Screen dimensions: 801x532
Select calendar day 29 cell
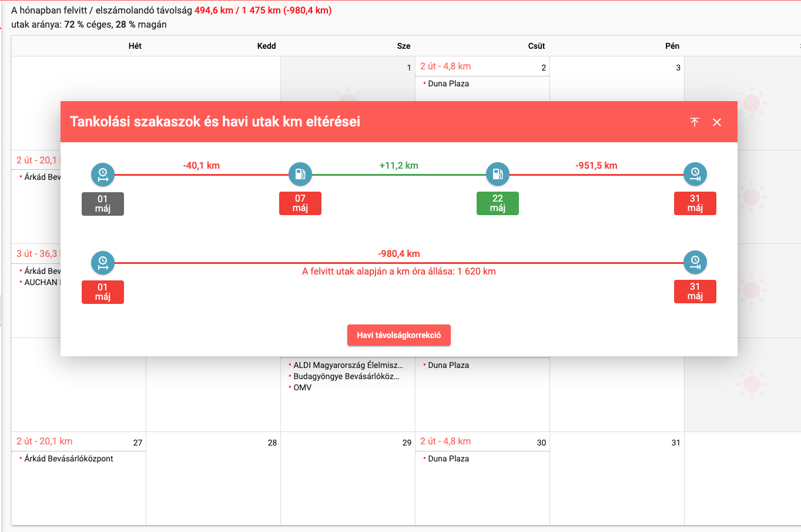[348, 479]
